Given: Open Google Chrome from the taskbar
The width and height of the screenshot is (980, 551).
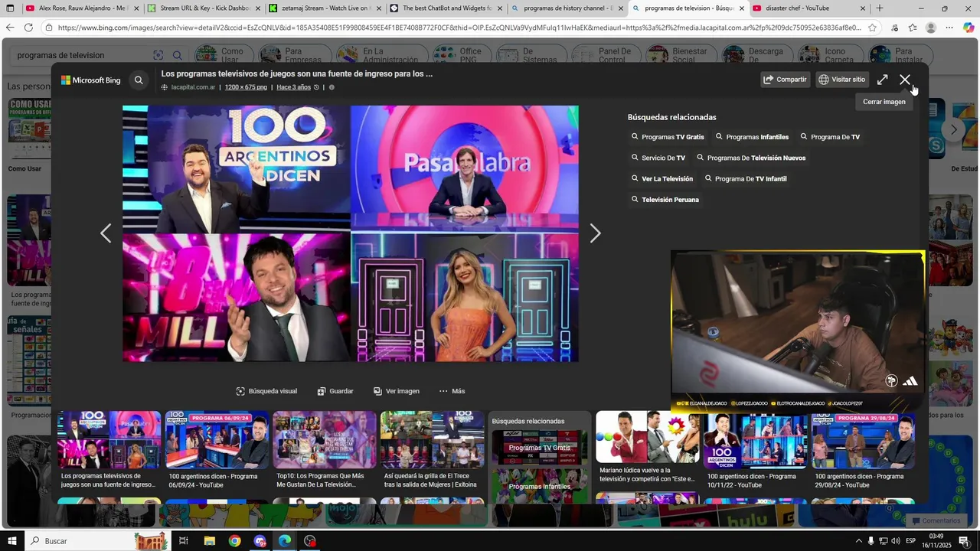Looking at the screenshot, I should (x=234, y=541).
